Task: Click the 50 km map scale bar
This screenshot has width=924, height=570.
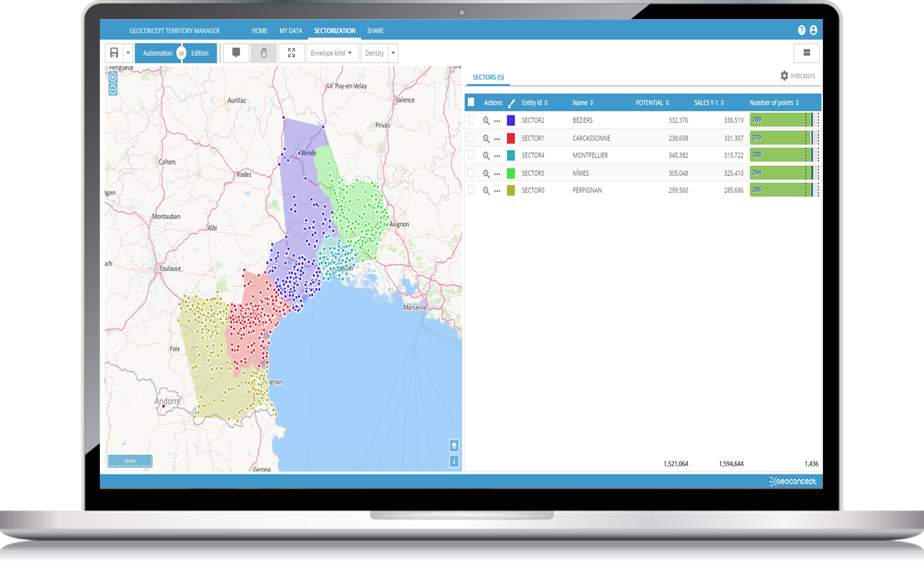Action: coord(130,461)
